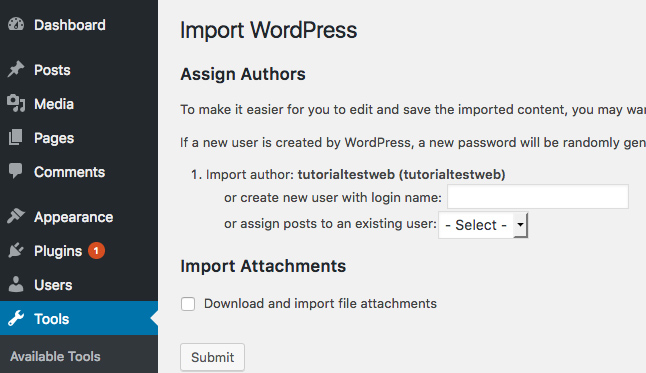
Task: Click the Pages icon in sidebar
Action: coord(16,137)
